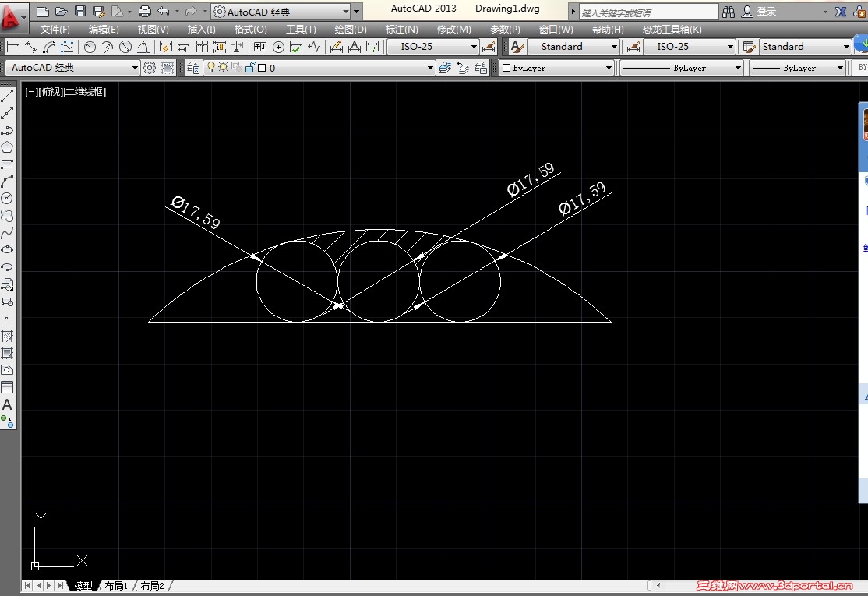The height and width of the screenshot is (596, 868).
Task: Select the Circle draw tool
Action: (7, 199)
